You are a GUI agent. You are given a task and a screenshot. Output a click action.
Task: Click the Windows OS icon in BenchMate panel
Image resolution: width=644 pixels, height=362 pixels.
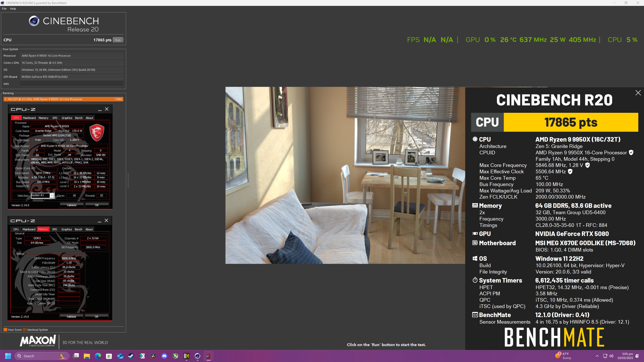(475, 258)
